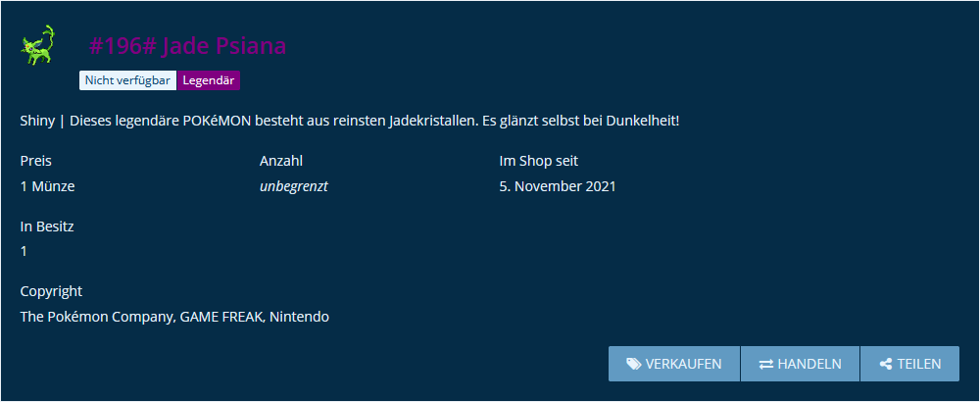
Task: Click the #196# Jade Psiana title
Action: (x=187, y=46)
